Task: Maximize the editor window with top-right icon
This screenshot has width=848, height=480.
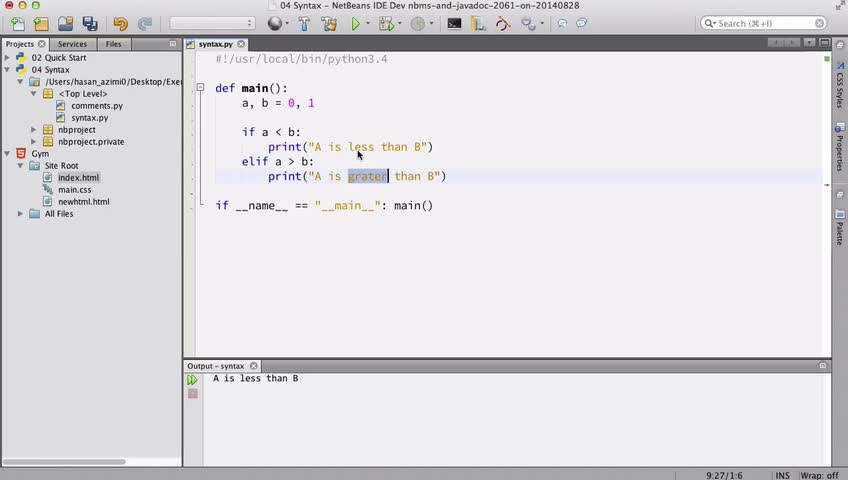Action: (x=825, y=43)
